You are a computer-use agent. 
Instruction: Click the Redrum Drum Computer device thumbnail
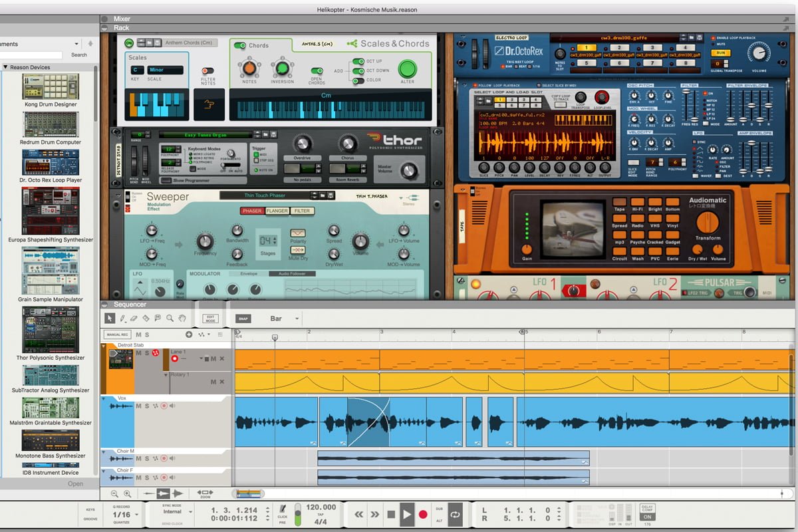click(51, 124)
